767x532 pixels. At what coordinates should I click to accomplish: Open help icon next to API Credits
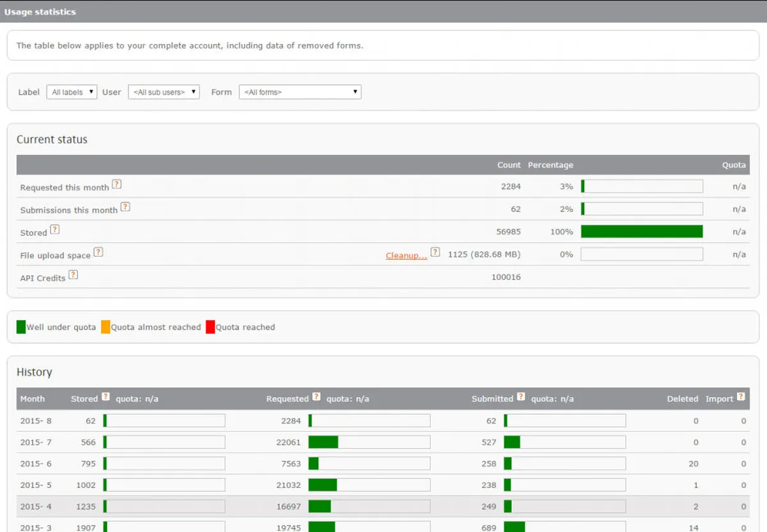[74, 275]
